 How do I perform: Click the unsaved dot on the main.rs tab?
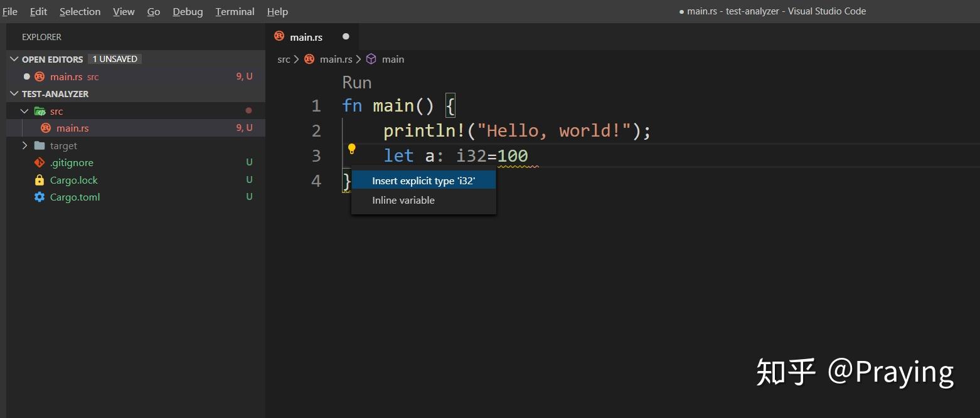pos(346,36)
